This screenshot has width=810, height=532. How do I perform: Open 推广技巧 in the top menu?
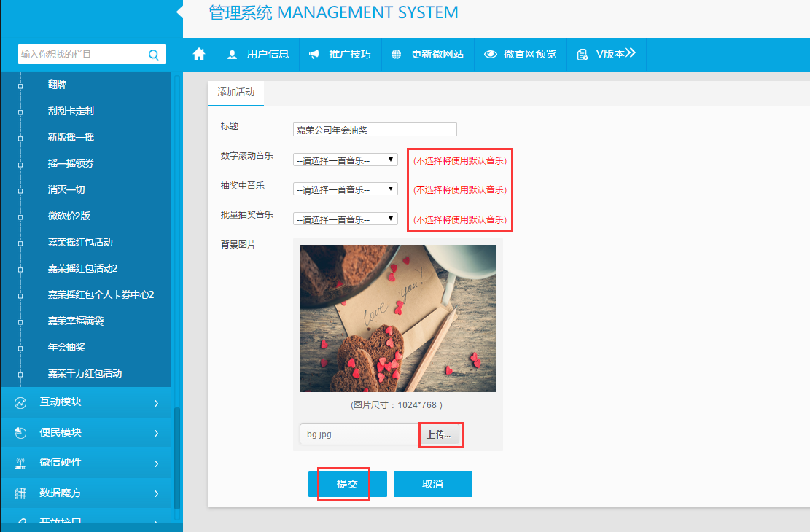pos(340,54)
